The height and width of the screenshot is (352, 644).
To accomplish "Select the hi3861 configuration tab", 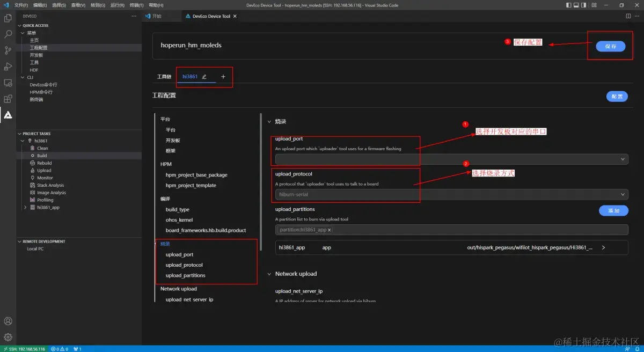I will coord(190,77).
